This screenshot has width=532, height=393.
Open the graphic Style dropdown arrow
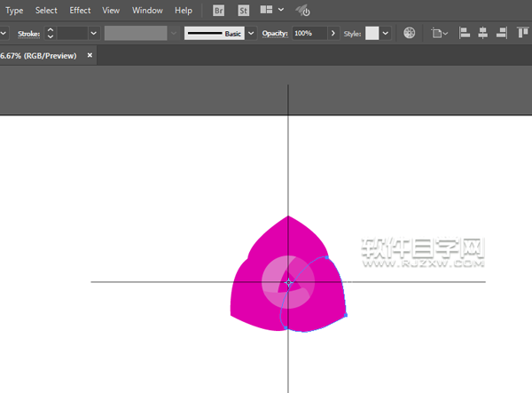pyautogui.click(x=386, y=33)
